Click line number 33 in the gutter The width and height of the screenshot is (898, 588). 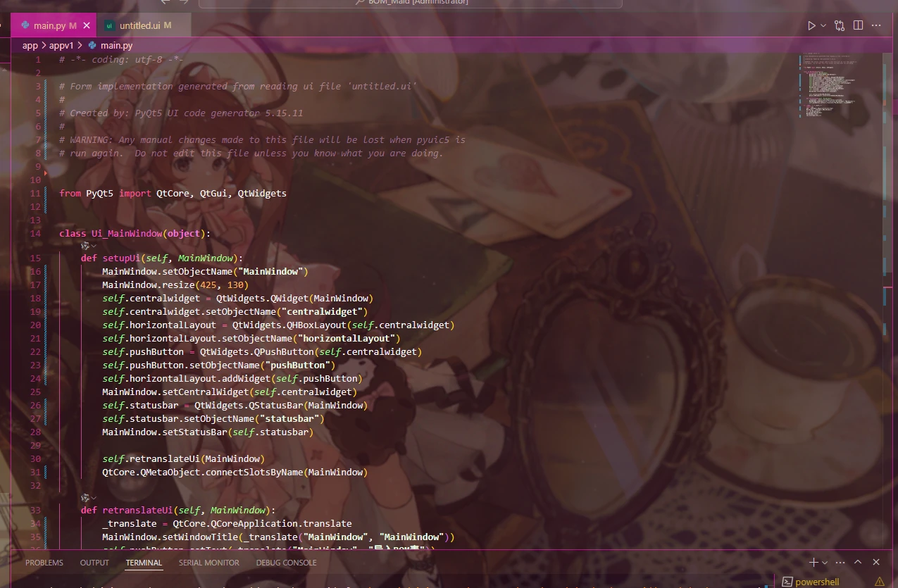(36, 511)
